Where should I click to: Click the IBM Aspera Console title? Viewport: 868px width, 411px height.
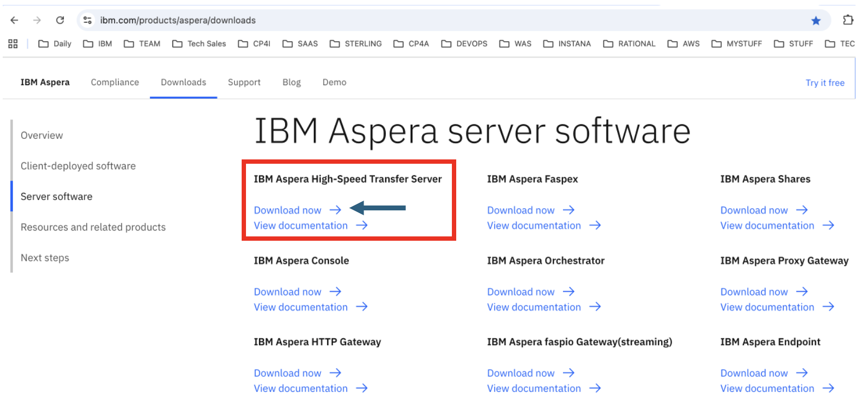pos(301,261)
